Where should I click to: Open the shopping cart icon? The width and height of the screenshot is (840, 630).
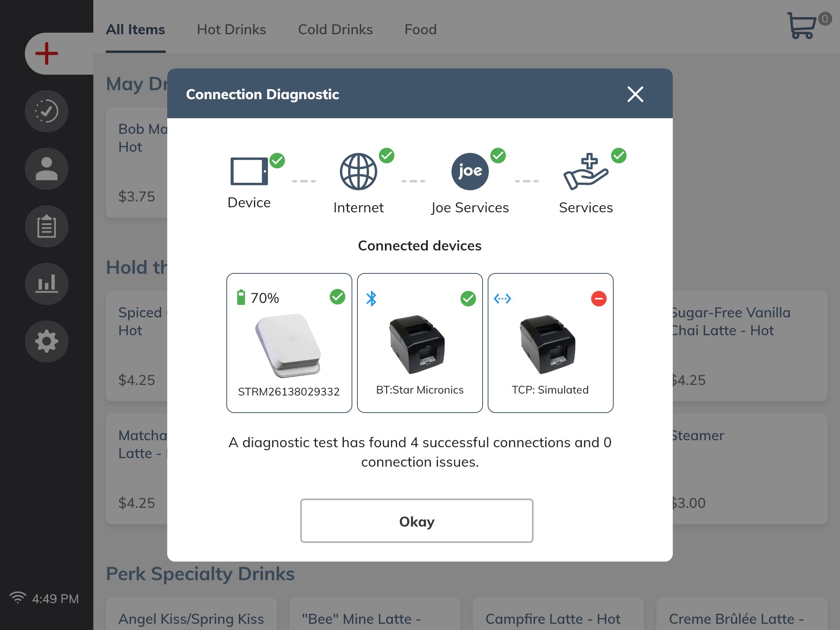[802, 26]
